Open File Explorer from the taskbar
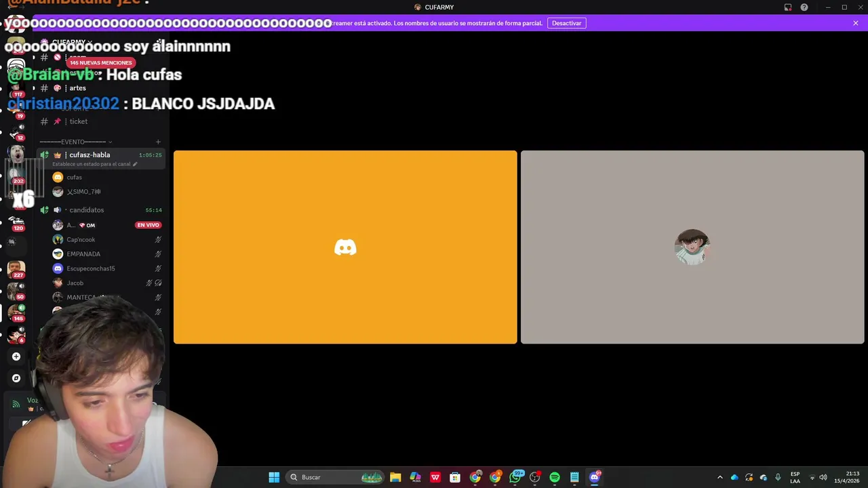The height and width of the screenshot is (488, 868). pos(395,477)
